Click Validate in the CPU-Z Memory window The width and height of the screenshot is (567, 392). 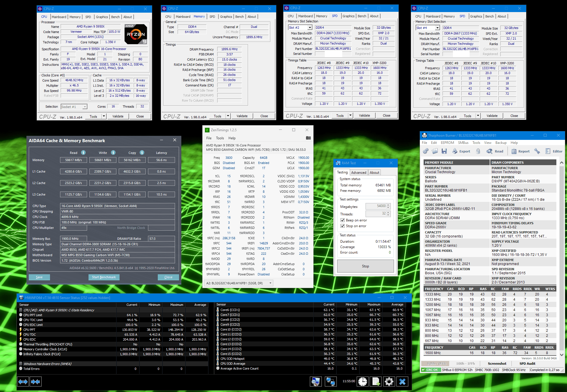point(242,116)
